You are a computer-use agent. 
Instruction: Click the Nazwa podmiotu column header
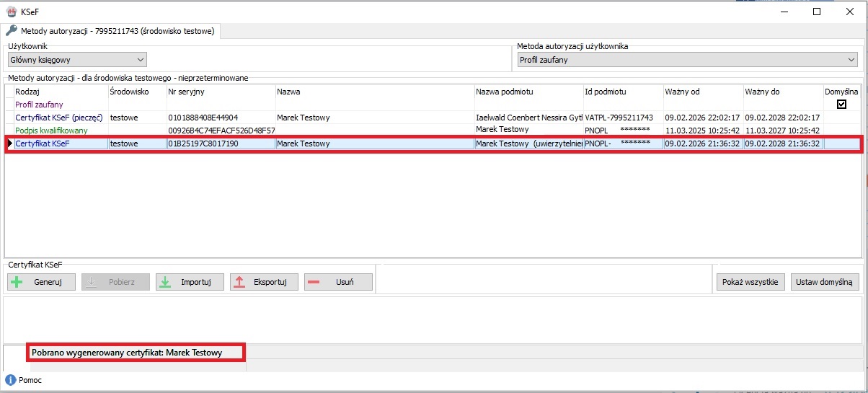click(x=528, y=92)
